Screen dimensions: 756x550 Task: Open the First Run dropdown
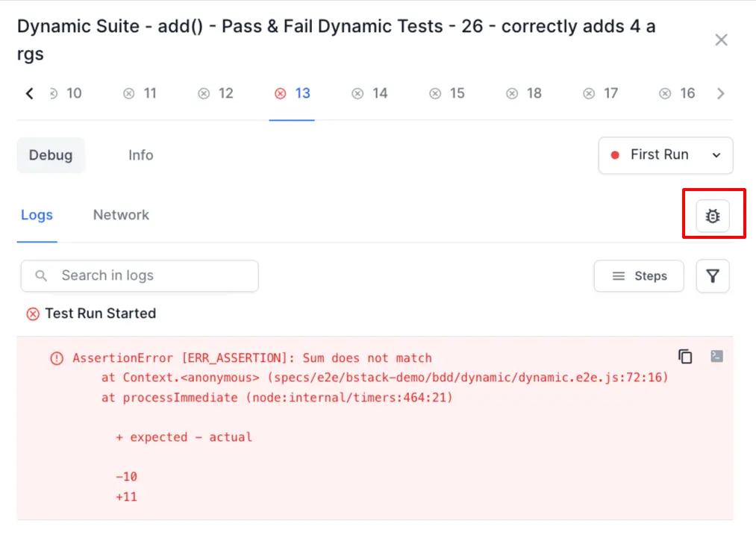666,155
